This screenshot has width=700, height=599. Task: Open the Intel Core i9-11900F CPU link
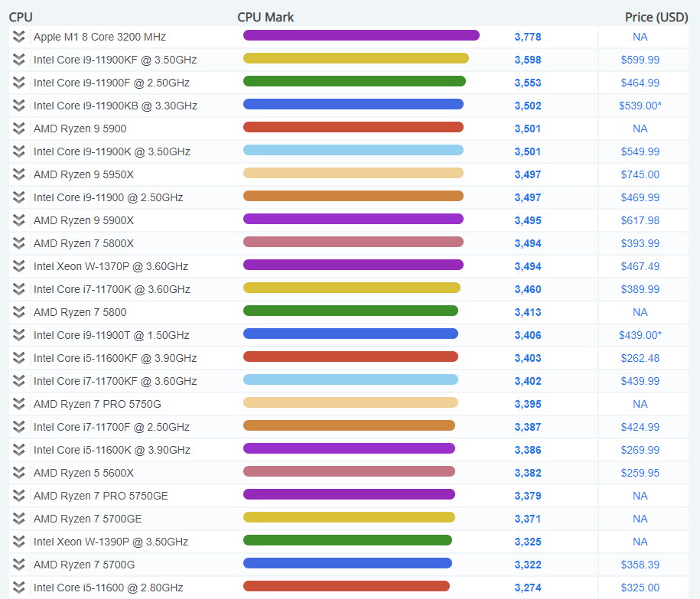pos(111,83)
